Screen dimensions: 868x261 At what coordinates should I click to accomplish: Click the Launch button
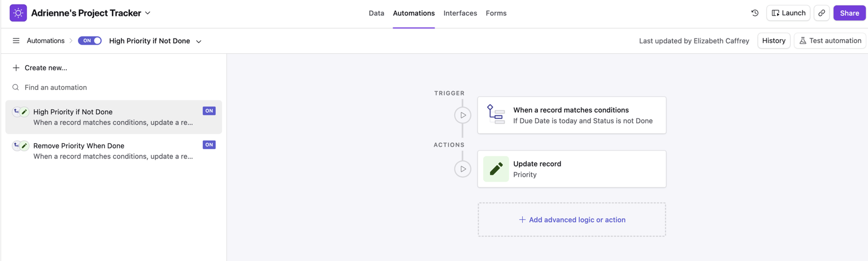click(x=788, y=13)
